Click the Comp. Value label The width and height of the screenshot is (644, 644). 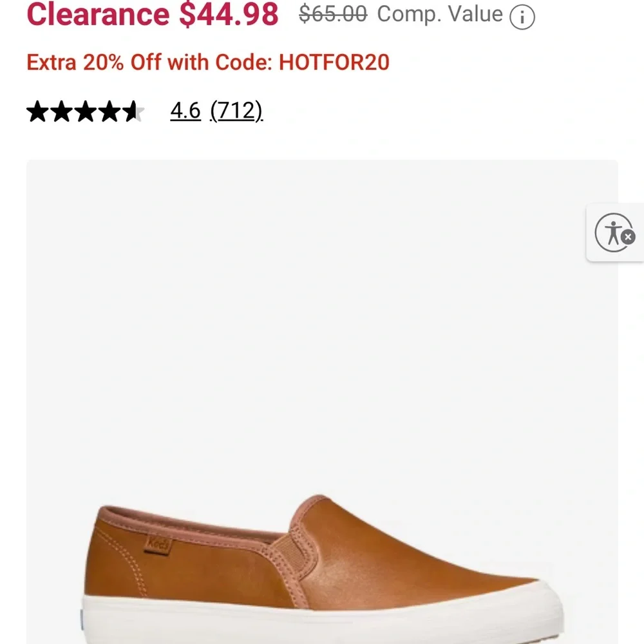coord(442,14)
